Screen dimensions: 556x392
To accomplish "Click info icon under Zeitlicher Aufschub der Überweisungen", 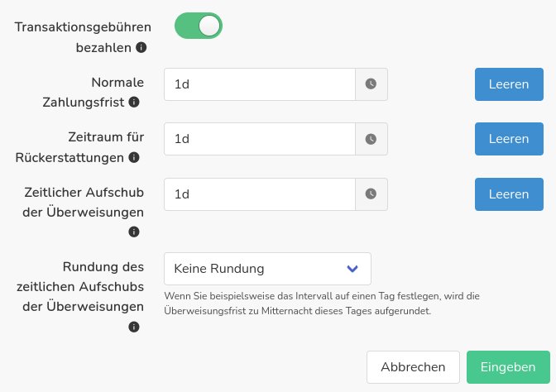I will (x=134, y=232).
